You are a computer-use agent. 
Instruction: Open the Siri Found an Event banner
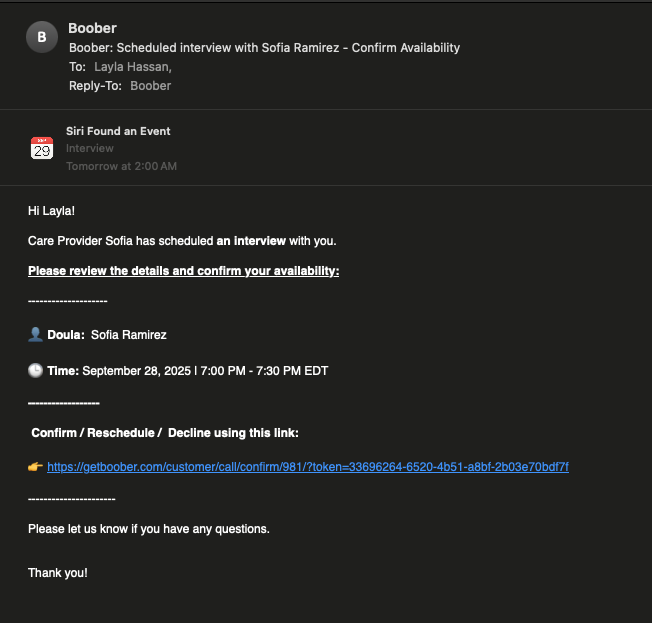[118, 131]
